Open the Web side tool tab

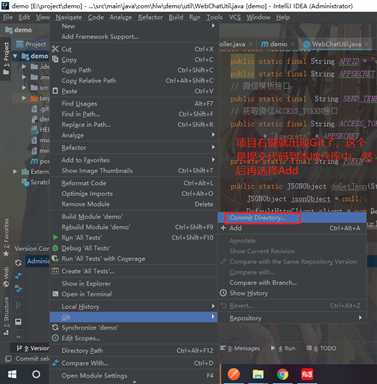coord(6,277)
